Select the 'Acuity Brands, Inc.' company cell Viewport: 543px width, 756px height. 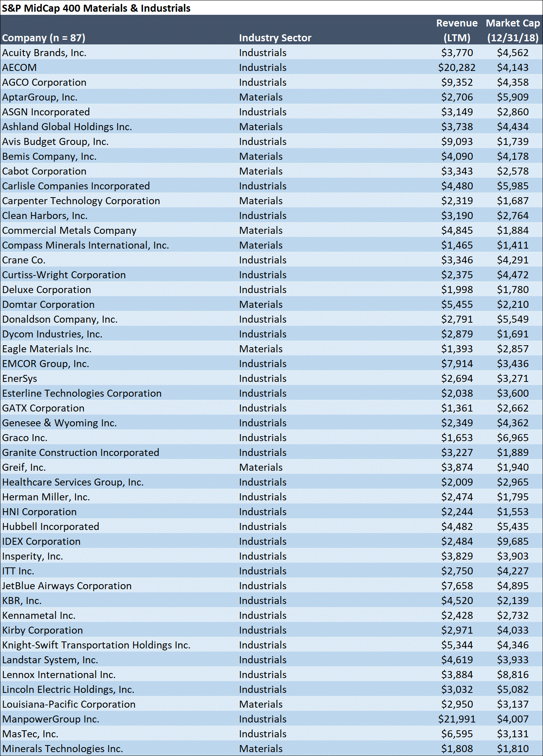click(44, 53)
